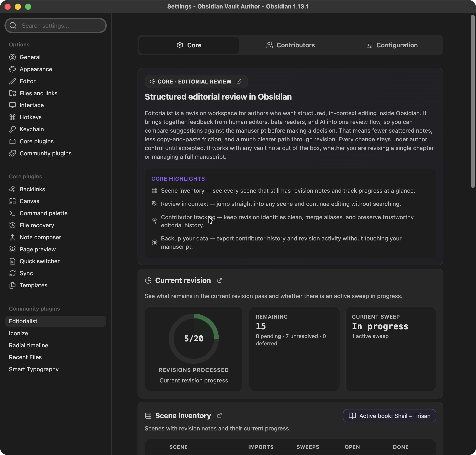This screenshot has height=455, width=476.
Task: Click the Quick switcher file icon
Action: click(x=12, y=261)
